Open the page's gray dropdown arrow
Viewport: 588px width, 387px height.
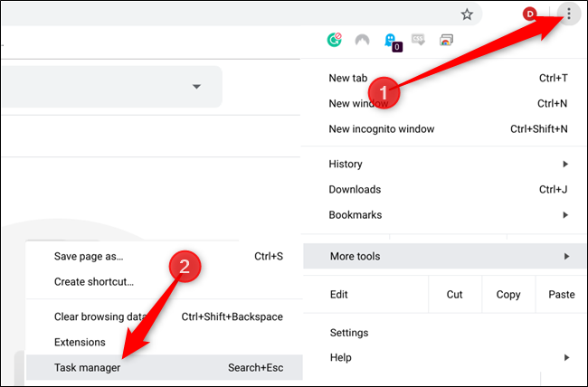(196, 87)
